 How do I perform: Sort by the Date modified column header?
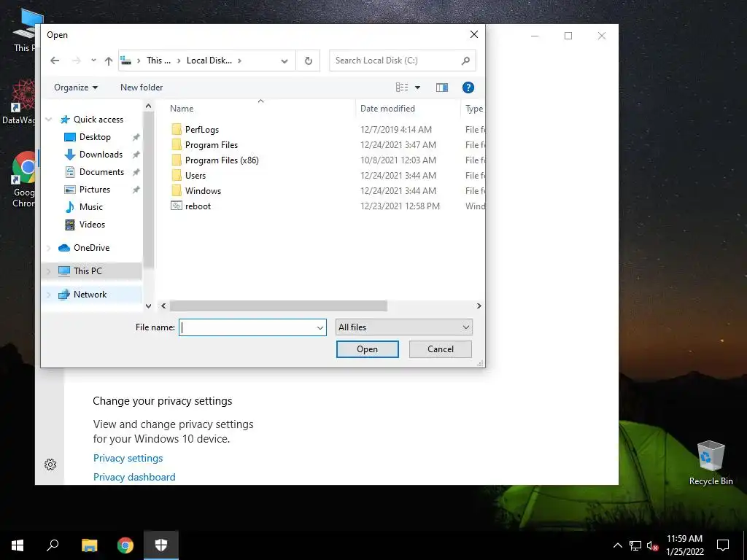pos(387,109)
